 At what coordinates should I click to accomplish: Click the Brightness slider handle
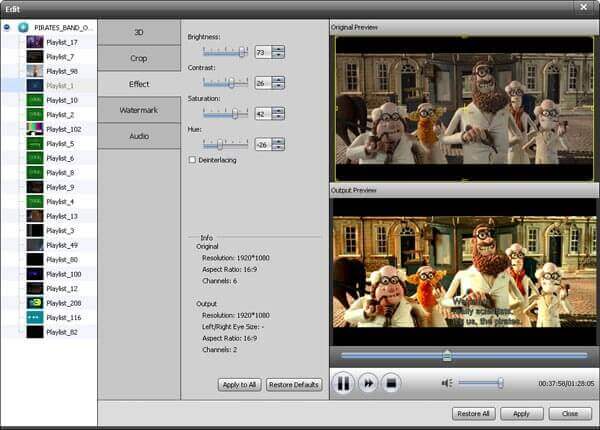(242, 52)
